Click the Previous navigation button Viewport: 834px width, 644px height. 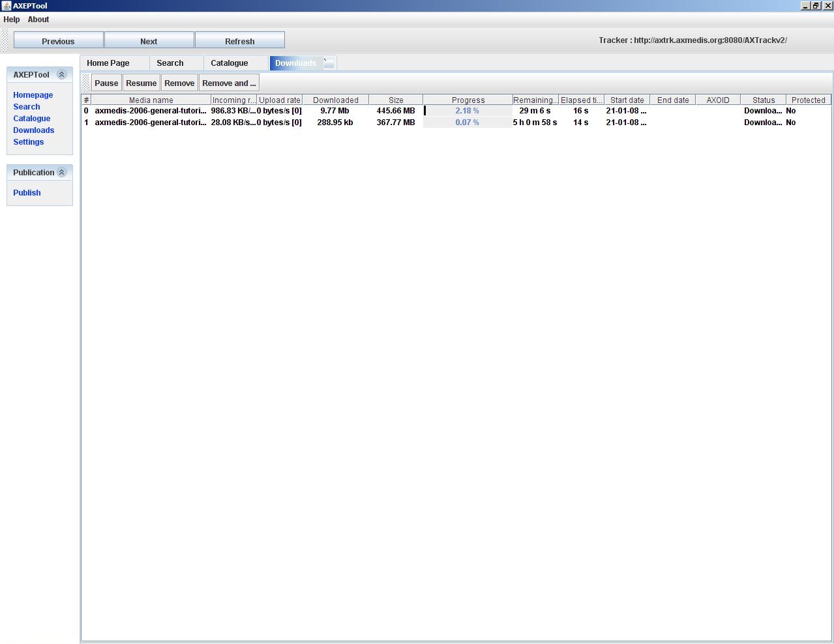pyautogui.click(x=57, y=40)
